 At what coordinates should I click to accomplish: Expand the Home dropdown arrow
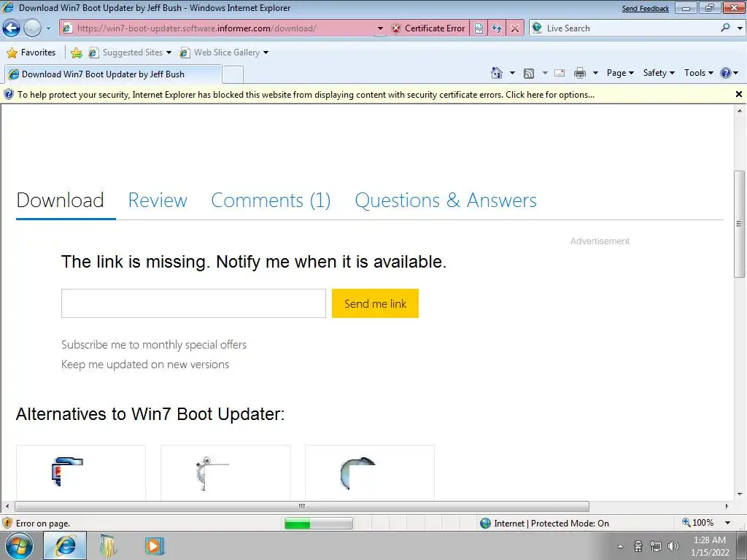[x=512, y=73]
